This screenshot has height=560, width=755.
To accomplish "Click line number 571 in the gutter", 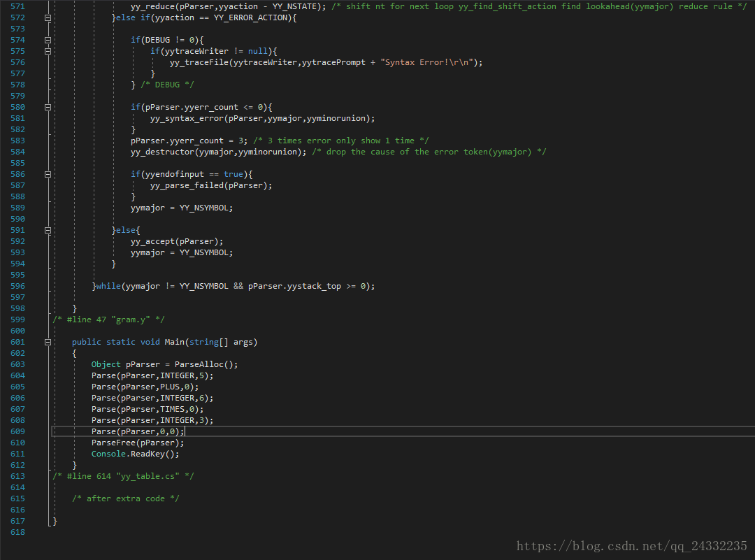I will [17, 6].
